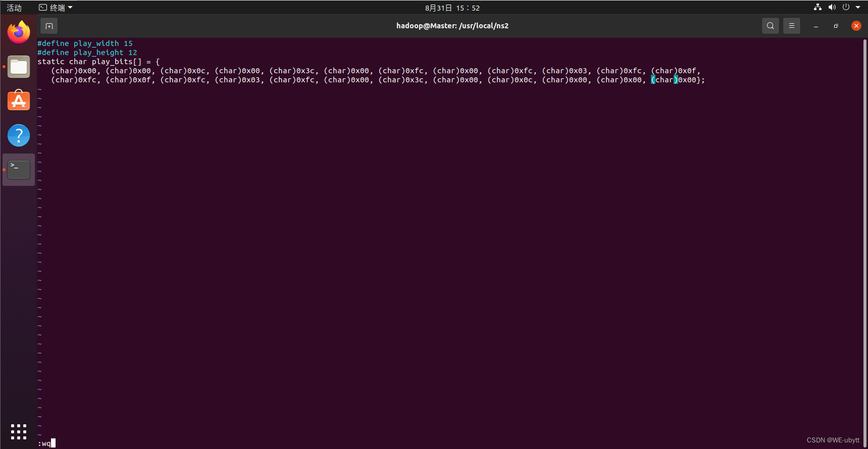Viewport: 868px width, 449px height.
Task: Minimize the terminal window
Action: pyautogui.click(x=816, y=26)
